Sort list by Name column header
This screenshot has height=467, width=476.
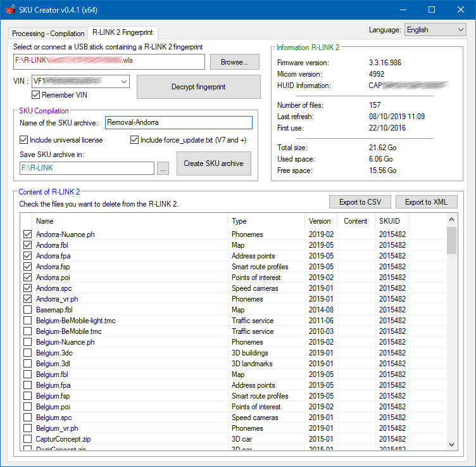pyautogui.click(x=130, y=221)
